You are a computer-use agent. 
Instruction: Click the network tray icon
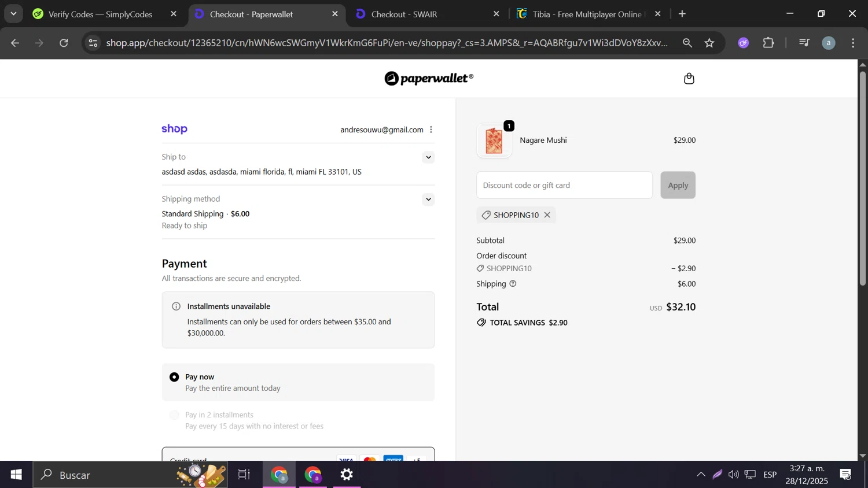(x=751, y=475)
